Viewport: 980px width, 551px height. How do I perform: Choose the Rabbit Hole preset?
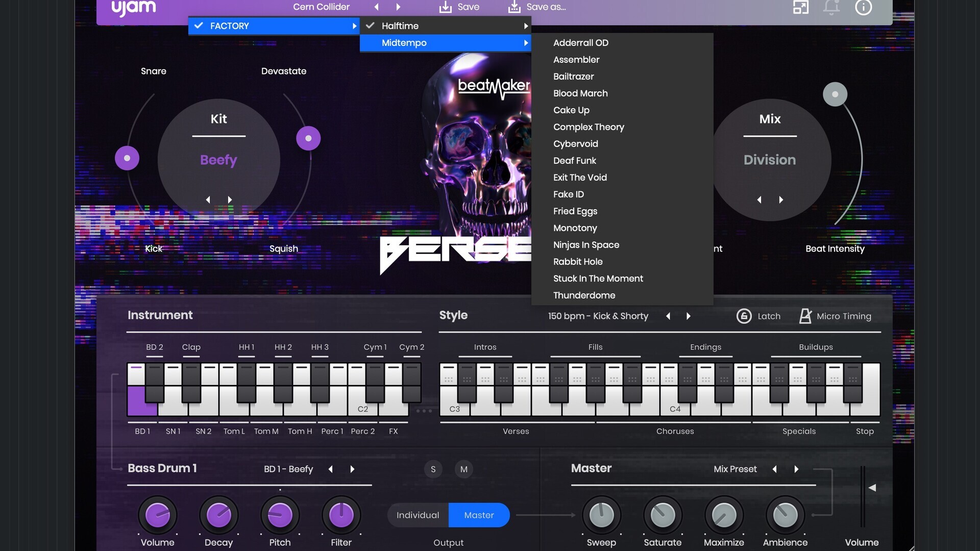point(622,262)
